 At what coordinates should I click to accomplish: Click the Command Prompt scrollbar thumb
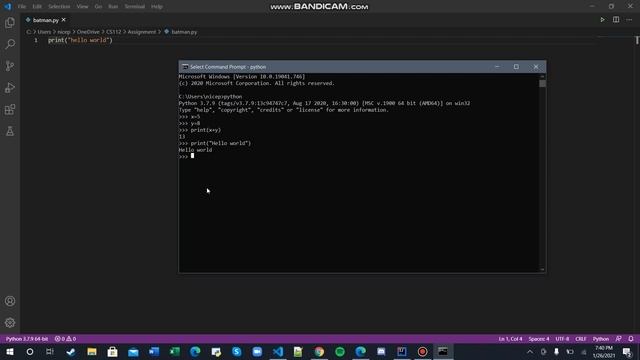(x=542, y=83)
